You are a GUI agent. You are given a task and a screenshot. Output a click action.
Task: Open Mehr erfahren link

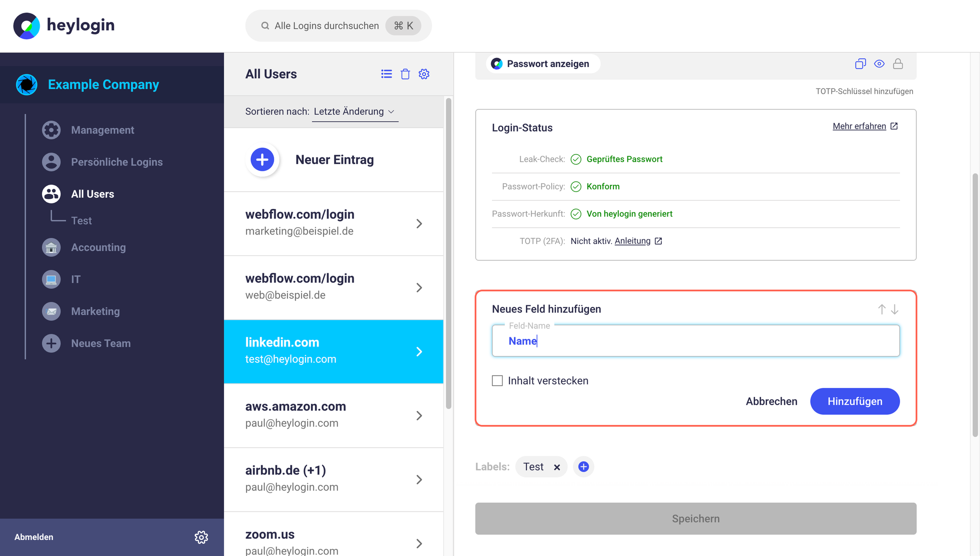point(859,126)
